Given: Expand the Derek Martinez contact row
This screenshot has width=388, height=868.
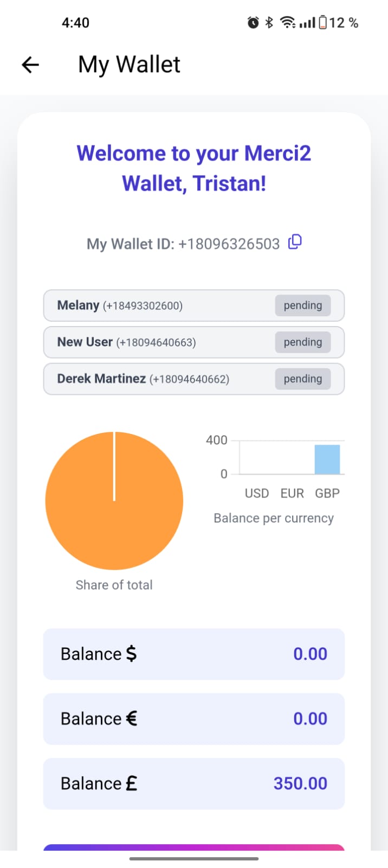Looking at the screenshot, I should pyautogui.click(x=135, y=379).
